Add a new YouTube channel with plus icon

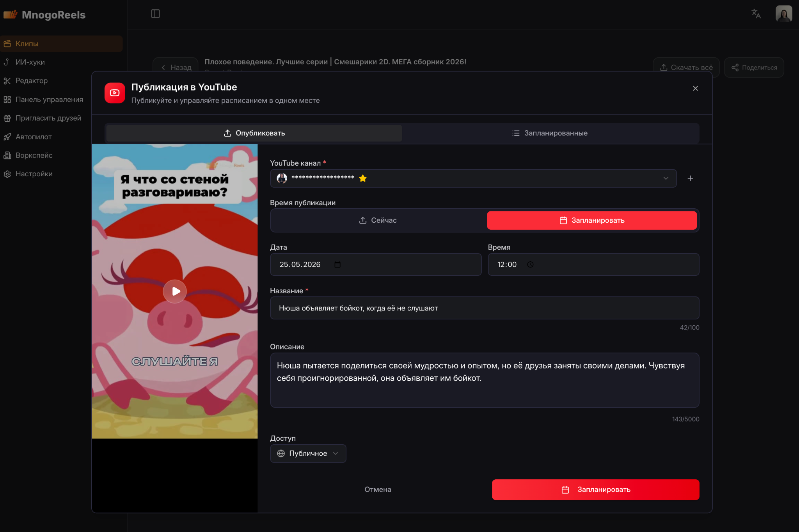[690, 178]
